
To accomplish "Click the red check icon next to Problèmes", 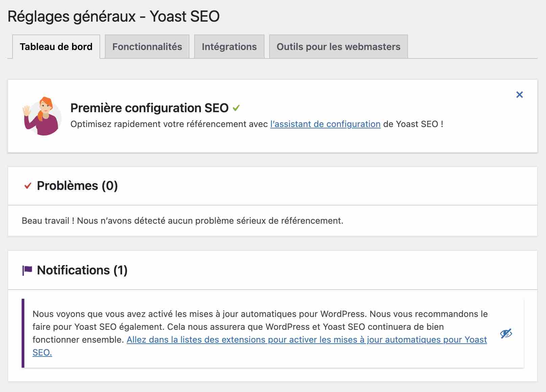I will click(28, 186).
